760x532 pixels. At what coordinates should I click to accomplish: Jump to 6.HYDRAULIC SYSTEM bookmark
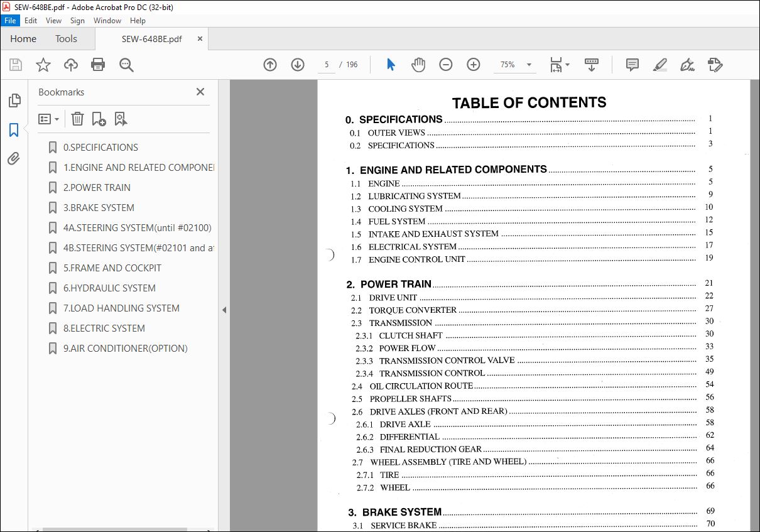point(109,288)
